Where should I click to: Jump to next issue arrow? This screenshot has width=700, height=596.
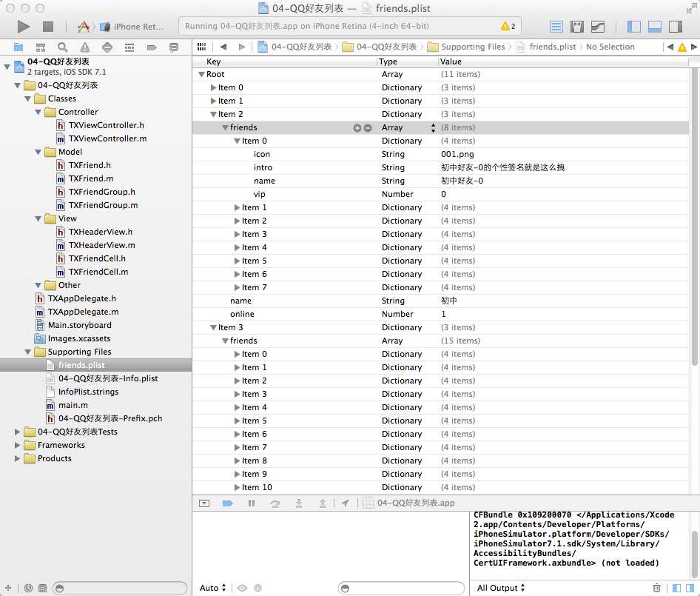[x=694, y=47]
